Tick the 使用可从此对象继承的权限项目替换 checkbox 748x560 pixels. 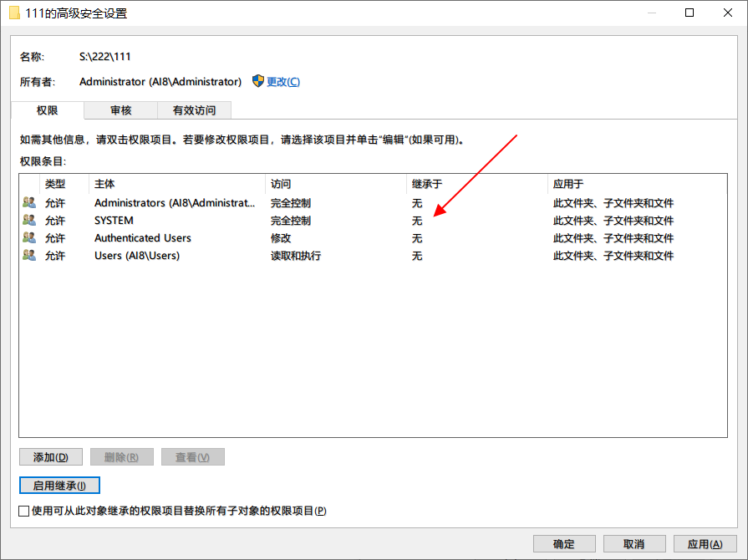coord(24,511)
